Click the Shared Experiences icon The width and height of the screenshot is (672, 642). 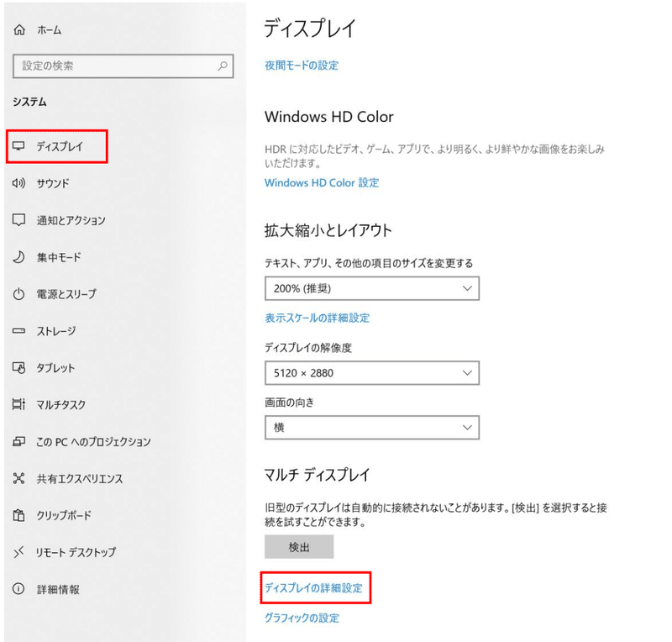point(18,478)
